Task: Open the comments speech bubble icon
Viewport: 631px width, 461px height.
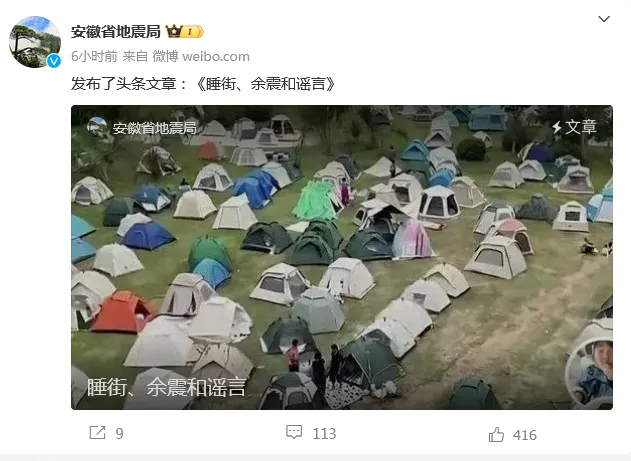Action: tap(294, 432)
